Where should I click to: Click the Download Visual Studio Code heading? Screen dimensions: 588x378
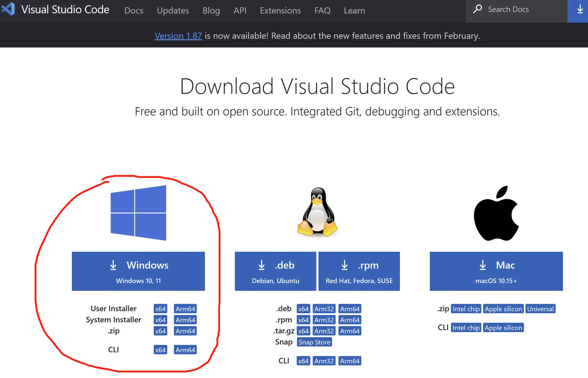click(317, 86)
